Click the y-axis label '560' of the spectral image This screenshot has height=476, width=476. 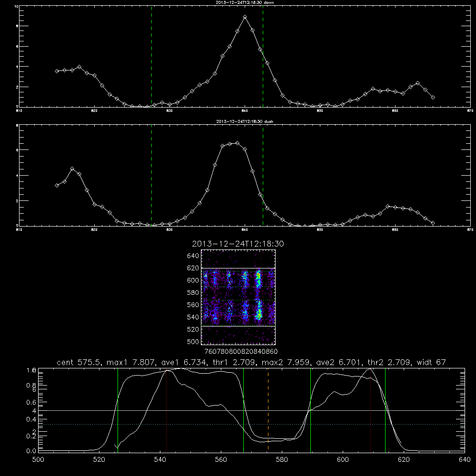[193, 305]
